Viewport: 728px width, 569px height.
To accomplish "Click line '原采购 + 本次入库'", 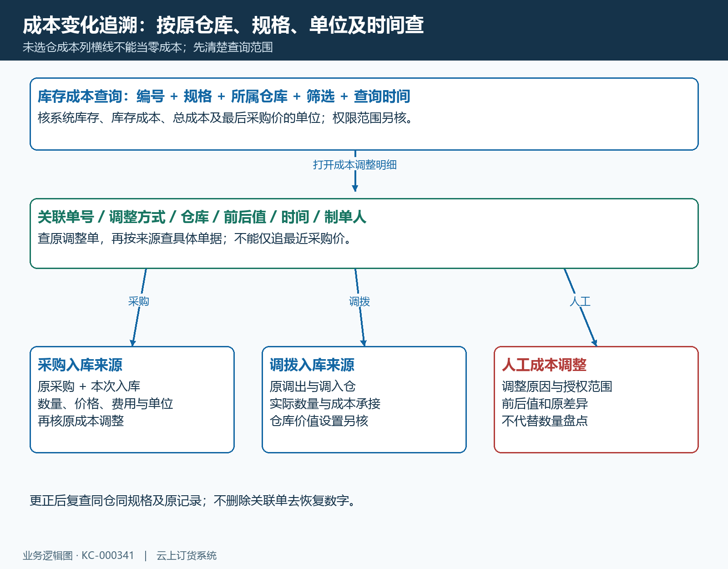I will click(x=89, y=386).
